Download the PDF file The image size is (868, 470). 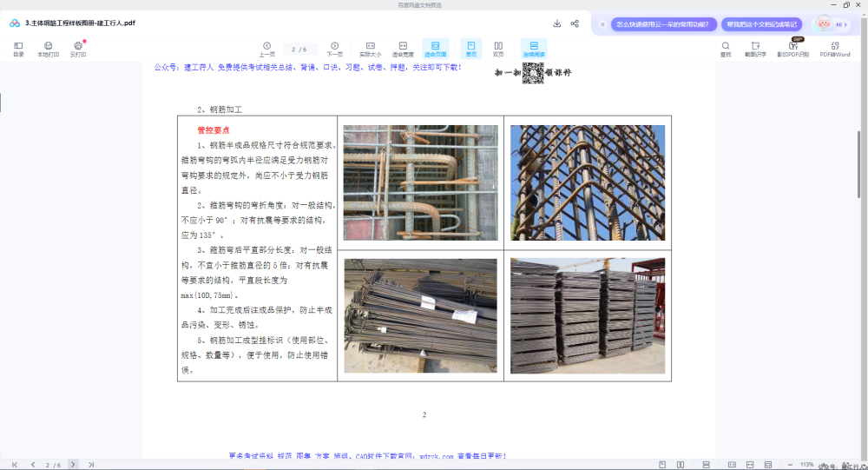tap(557, 23)
